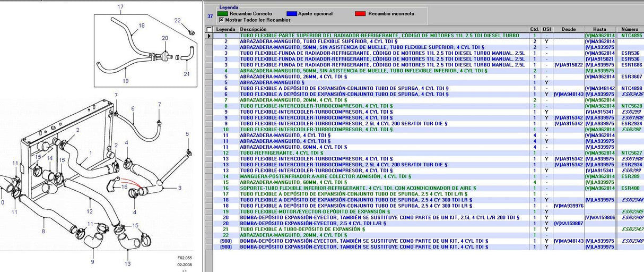The height and width of the screenshot is (272, 644).
Task: Click the Hasta value (V)JA915821
Action: (x=599, y=59)
